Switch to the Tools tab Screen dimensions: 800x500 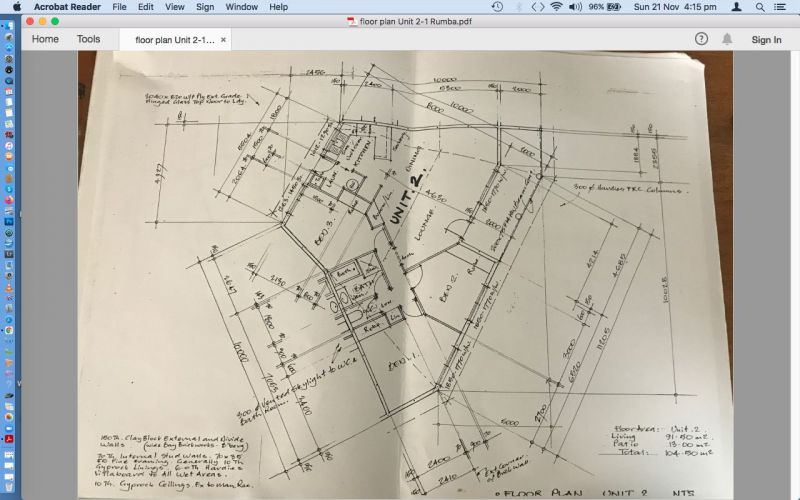point(88,40)
